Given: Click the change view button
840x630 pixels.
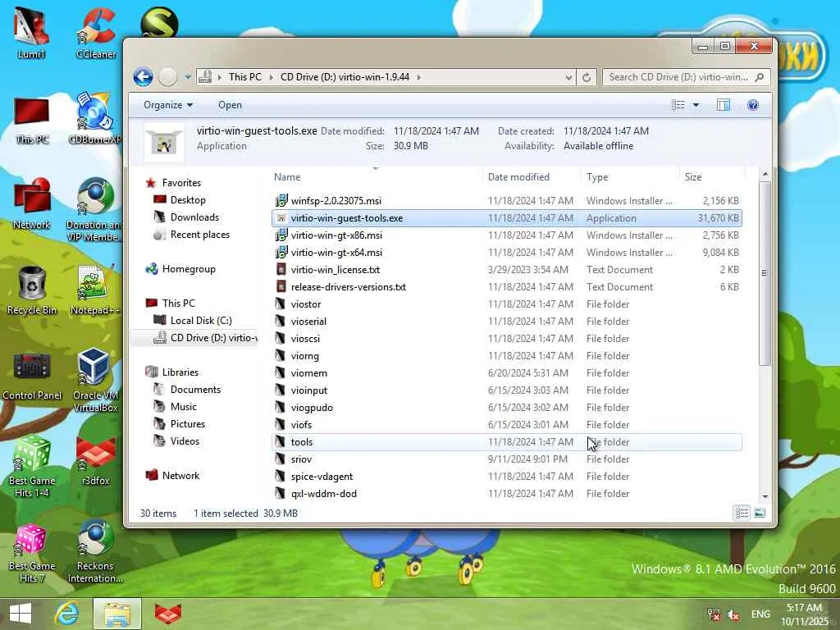Looking at the screenshot, I should click(678, 105).
